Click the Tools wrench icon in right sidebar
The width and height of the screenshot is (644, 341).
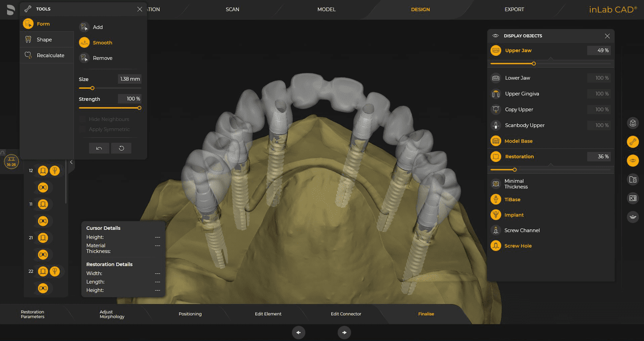tap(632, 141)
